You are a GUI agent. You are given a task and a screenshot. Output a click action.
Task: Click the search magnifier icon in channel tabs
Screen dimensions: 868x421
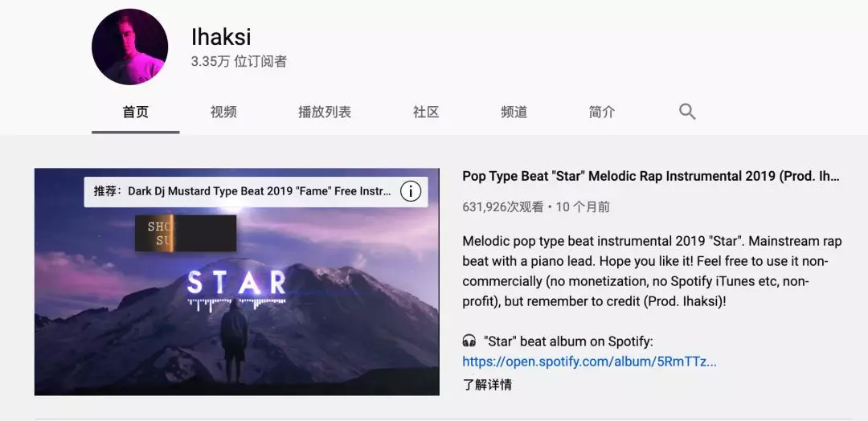click(x=687, y=112)
